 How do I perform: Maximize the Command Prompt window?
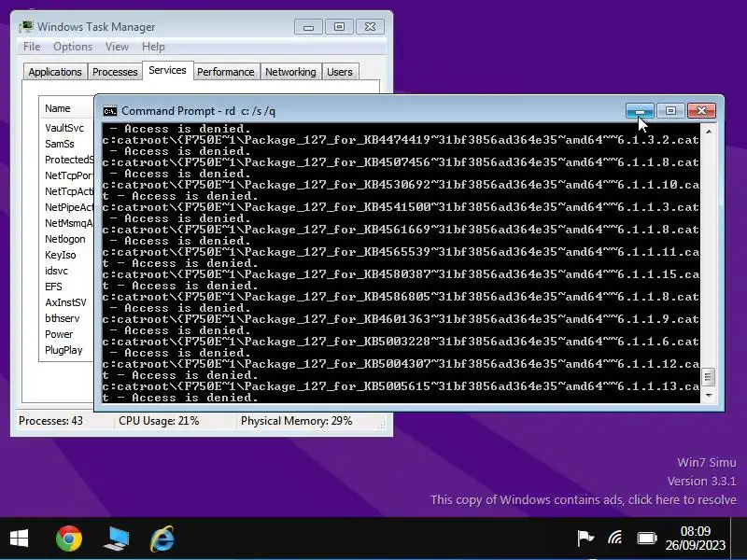pyautogui.click(x=670, y=111)
